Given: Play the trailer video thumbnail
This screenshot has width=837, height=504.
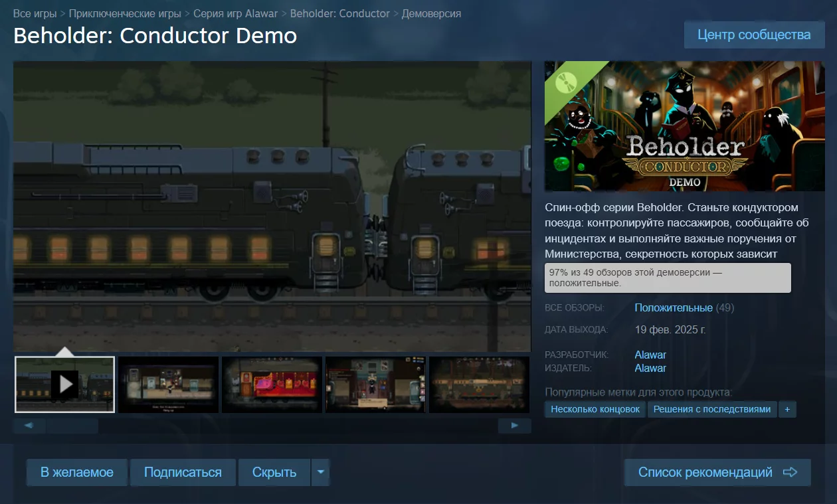Looking at the screenshot, I should 64,384.
